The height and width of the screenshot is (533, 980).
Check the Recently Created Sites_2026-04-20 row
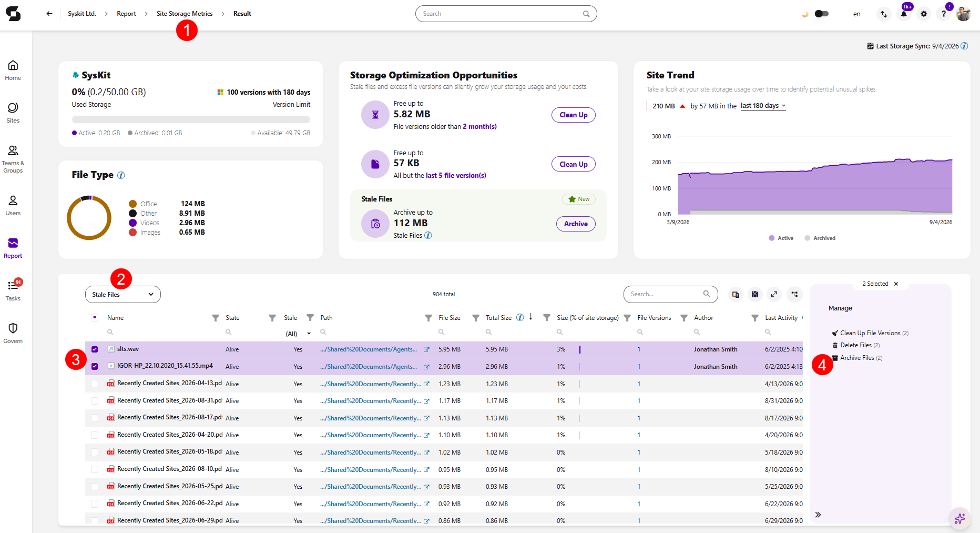95,435
